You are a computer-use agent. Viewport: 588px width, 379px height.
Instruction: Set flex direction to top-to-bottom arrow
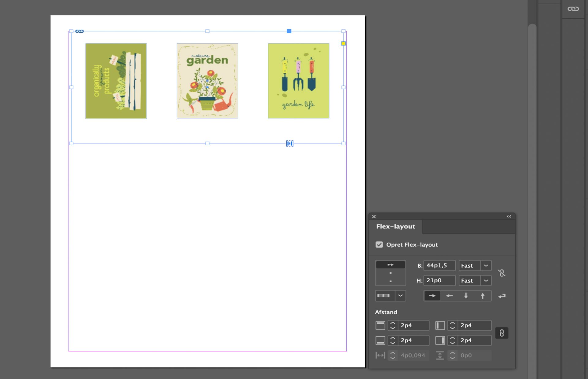click(x=466, y=296)
